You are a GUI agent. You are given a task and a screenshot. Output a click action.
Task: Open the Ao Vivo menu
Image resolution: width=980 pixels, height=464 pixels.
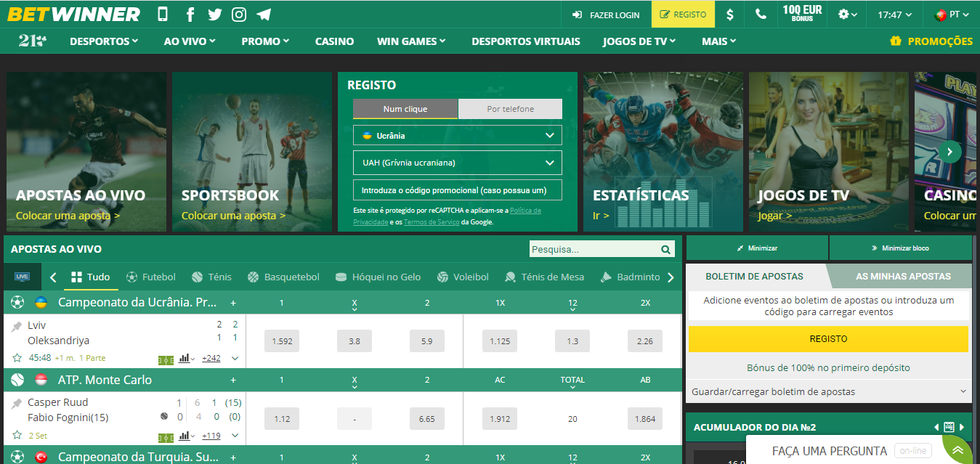[190, 41]
